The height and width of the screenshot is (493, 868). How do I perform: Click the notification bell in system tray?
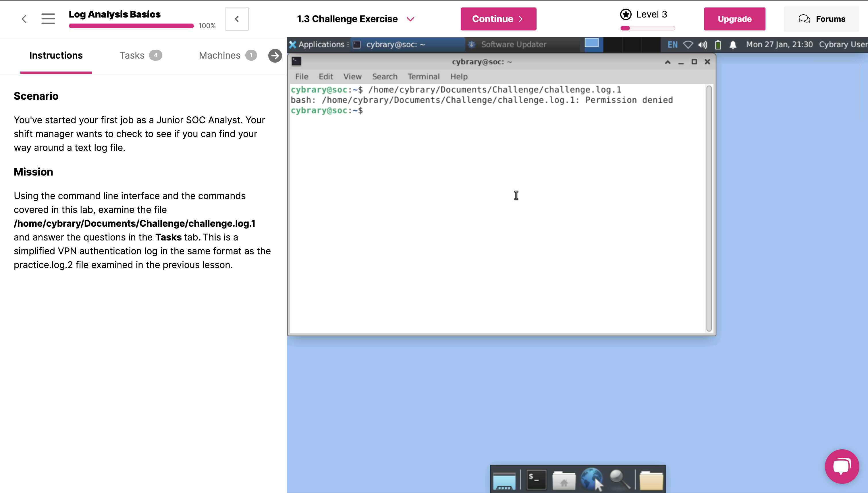point(733,44)
